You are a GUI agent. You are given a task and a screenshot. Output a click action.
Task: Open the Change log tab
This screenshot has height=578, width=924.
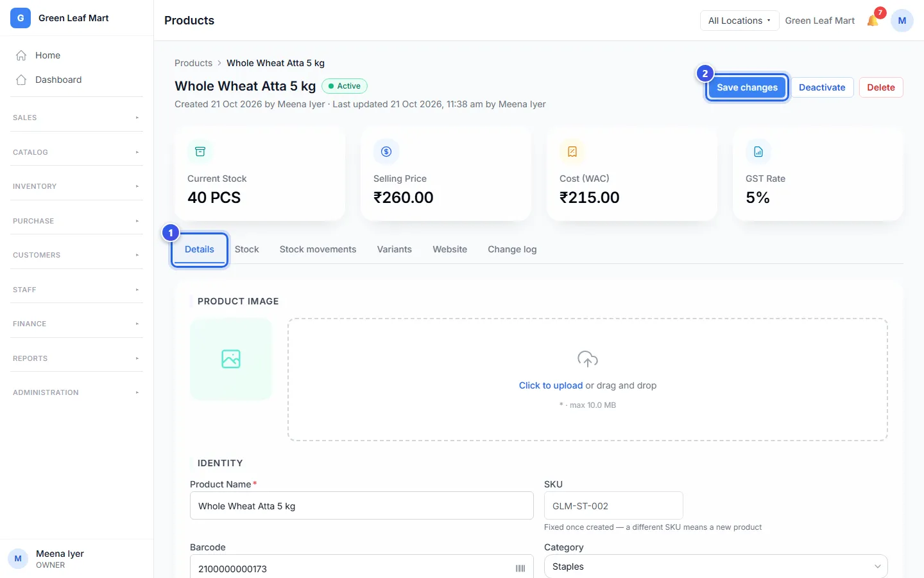(x=512, y=249)
